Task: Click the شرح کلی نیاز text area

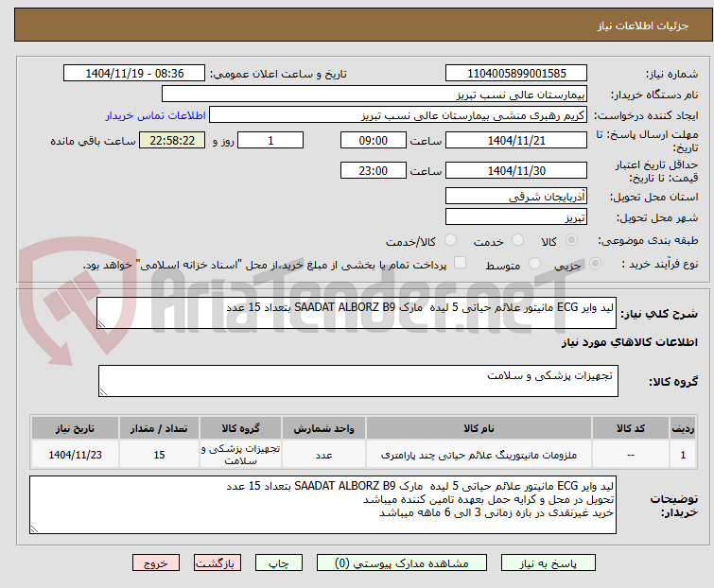Action: click(x=357, y=313)
